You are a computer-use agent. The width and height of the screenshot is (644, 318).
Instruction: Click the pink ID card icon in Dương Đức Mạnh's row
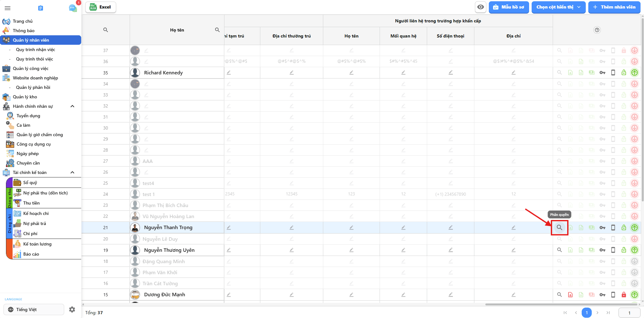[x=592, y=295]
